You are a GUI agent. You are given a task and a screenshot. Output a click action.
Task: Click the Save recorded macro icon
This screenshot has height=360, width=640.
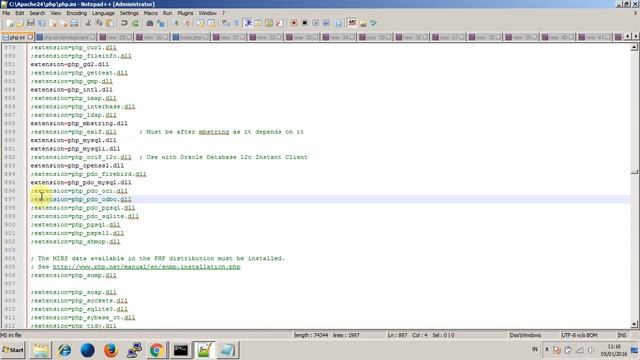click(x=338, y=23)
